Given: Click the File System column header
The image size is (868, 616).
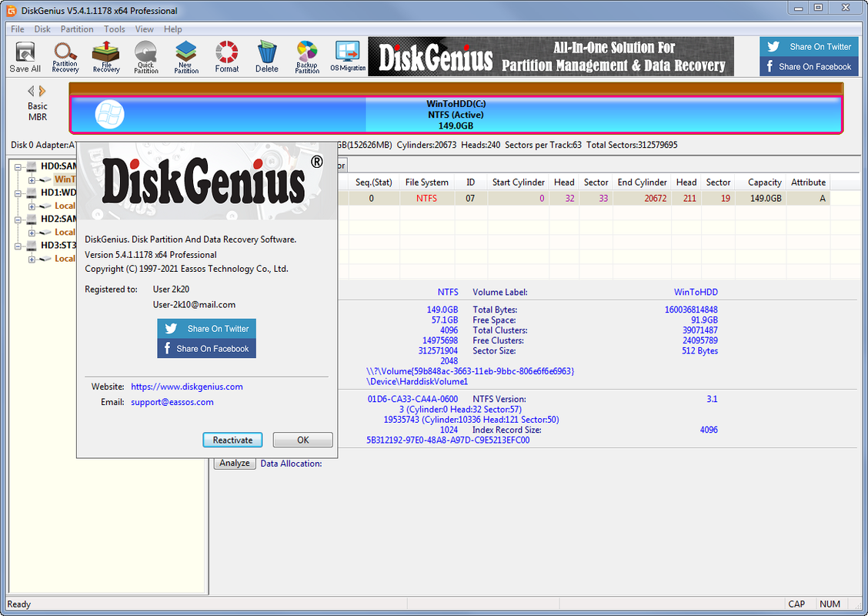Looking at the screenshot, I should pos(427,182).
